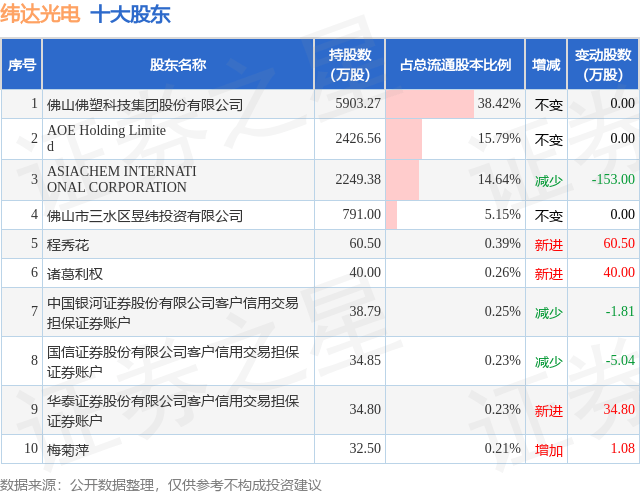This screenshot has width=640, height=494.
Task: Select the 占总流通股本比例 column header
Action: click(x=455, y=65)
